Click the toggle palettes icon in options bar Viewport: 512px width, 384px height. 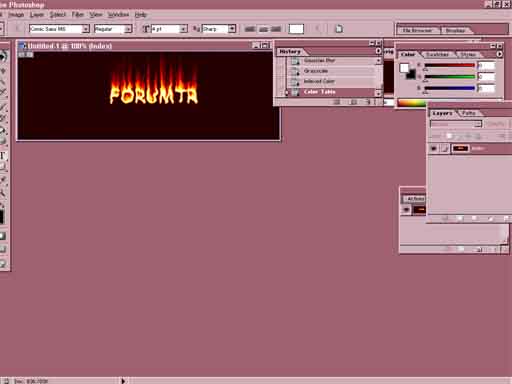[339, 29]
